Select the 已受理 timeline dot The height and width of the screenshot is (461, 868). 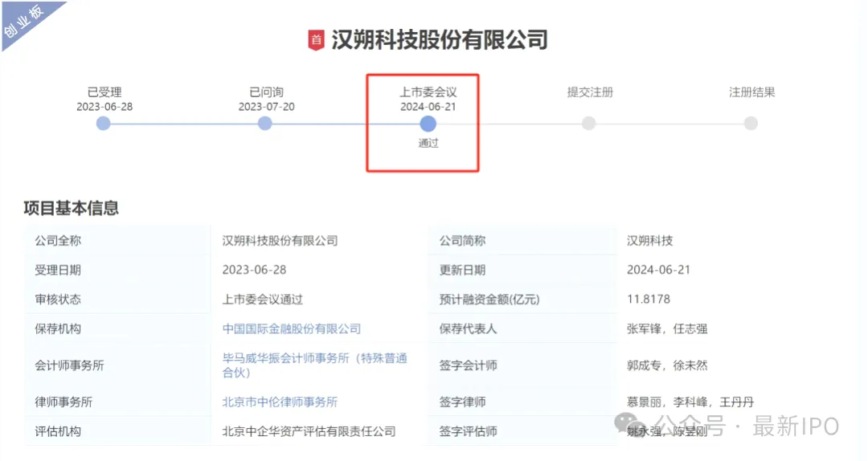pyautogui.click(x=104, y=124)
